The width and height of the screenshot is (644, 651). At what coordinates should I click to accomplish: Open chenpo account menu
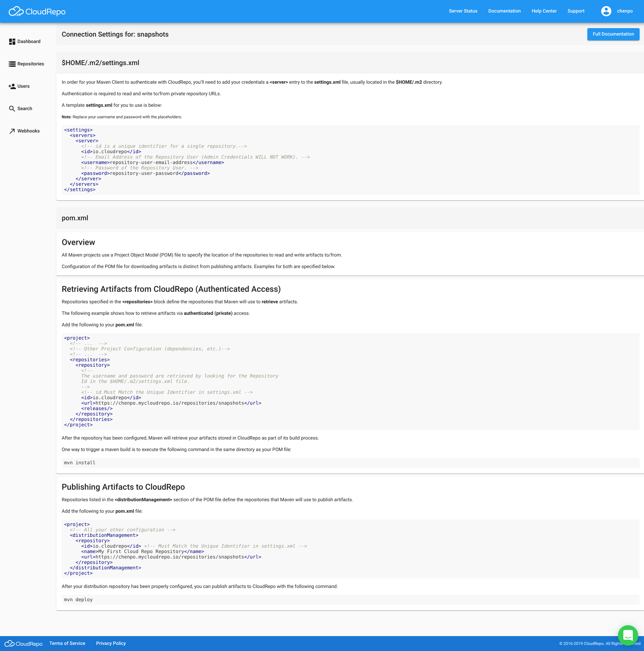[x=625, y=11]
